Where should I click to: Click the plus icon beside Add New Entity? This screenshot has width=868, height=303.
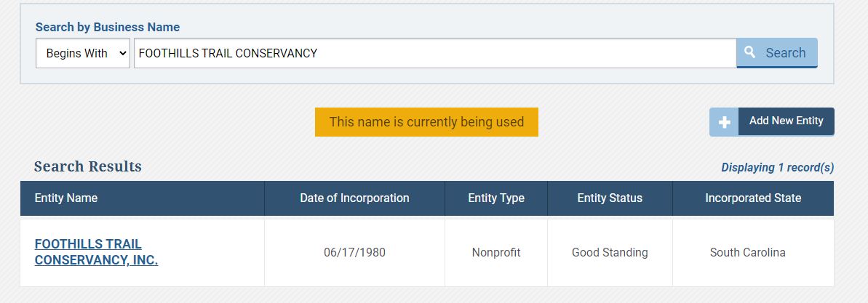click(x=724, y=121)
